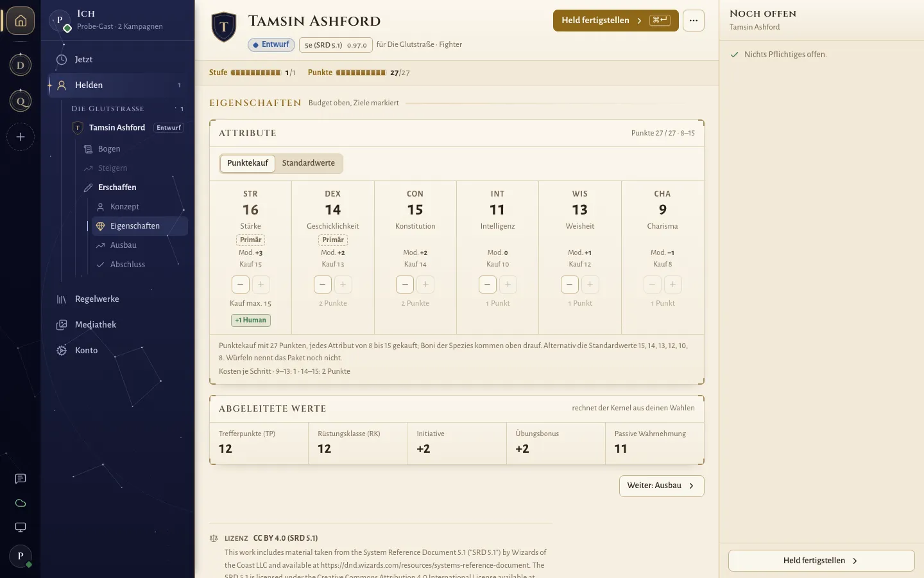
Task: Increase INT with the plus button
Action: tap(508, 285)
